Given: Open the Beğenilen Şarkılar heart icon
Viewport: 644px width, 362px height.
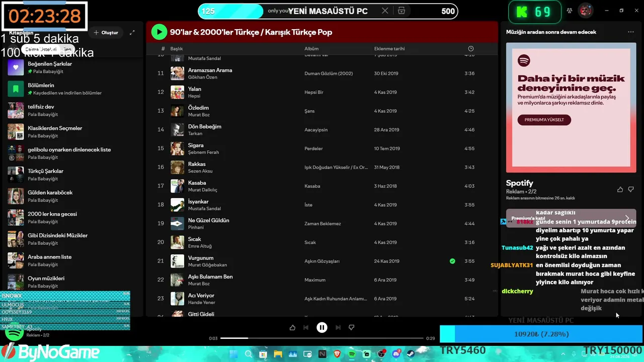Looking at the screenshot, I should coord(16,67).
